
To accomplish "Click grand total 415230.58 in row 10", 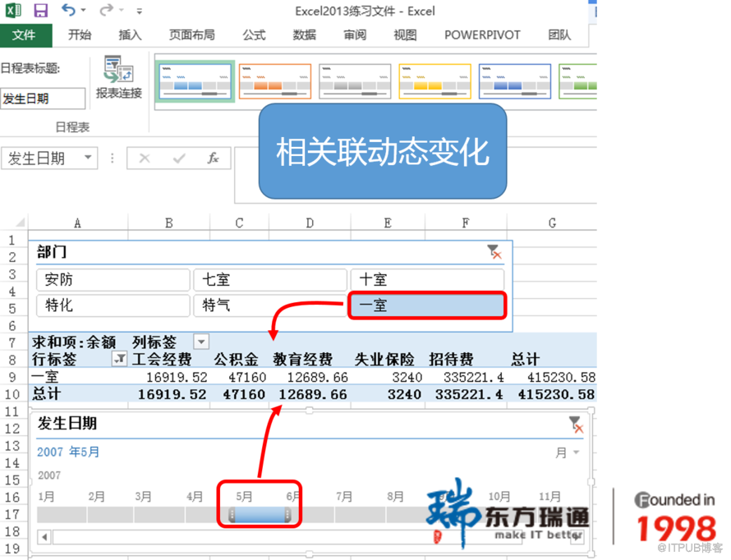I will tap(556, 394).
